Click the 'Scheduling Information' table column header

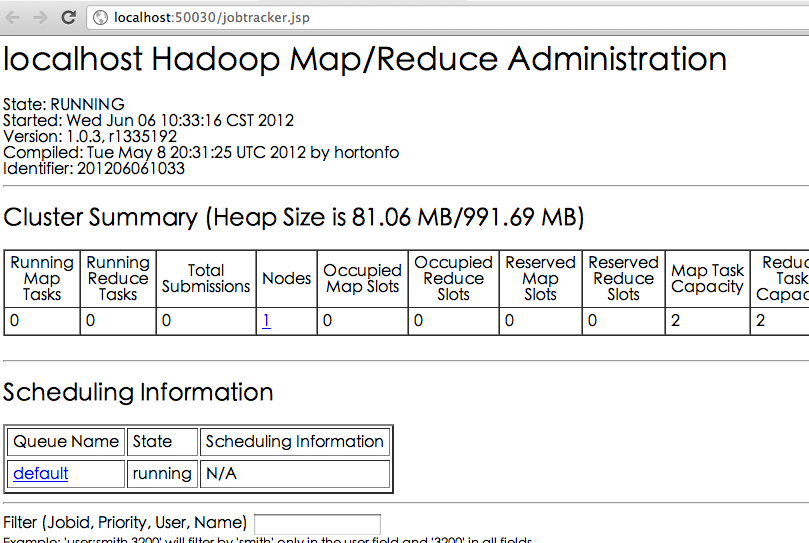295,442
